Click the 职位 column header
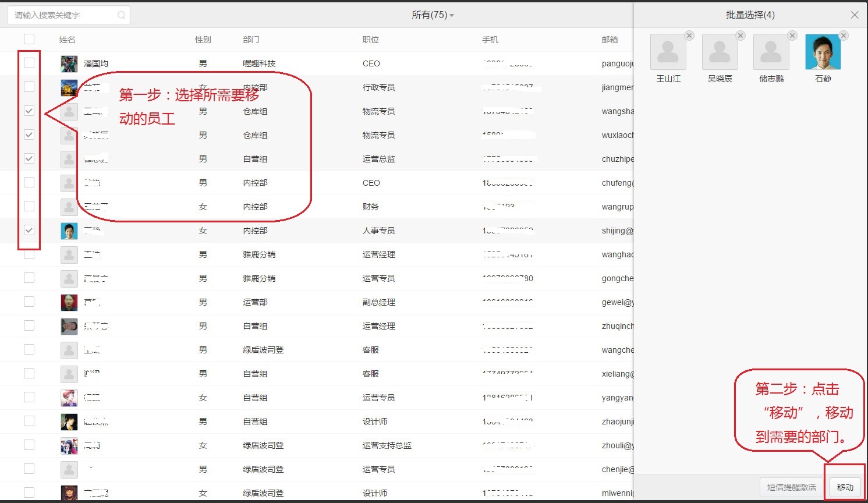Image resolution: width=868 pixels, height=503 pixels. point(371,40)
